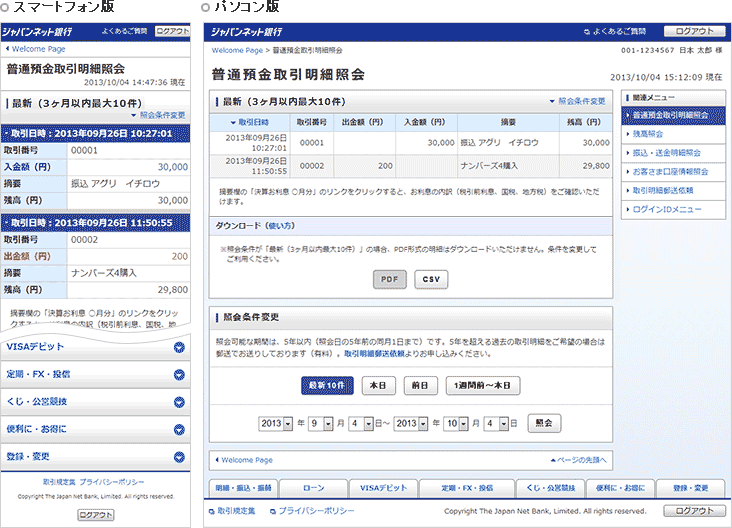The image size is (732, 528).
Task: Download statement with the CSV button
Action: point(431,279)
